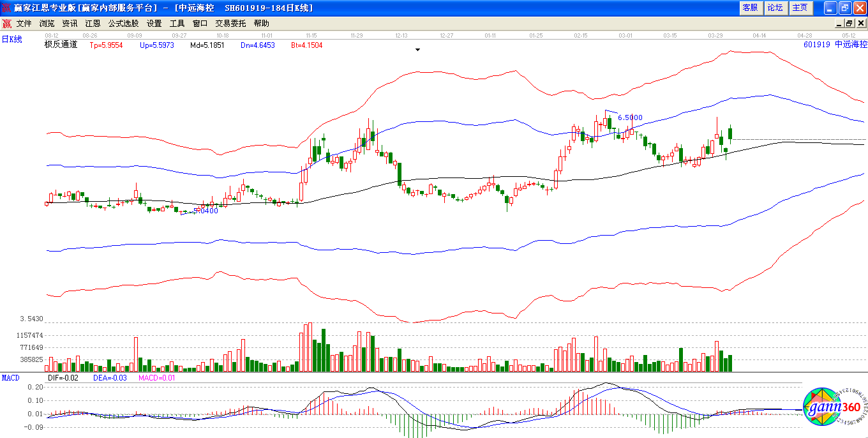Click the 赢 icon beside the 文件 menu
The height and width of the screenshot is (438, 868).
[6, 23]
